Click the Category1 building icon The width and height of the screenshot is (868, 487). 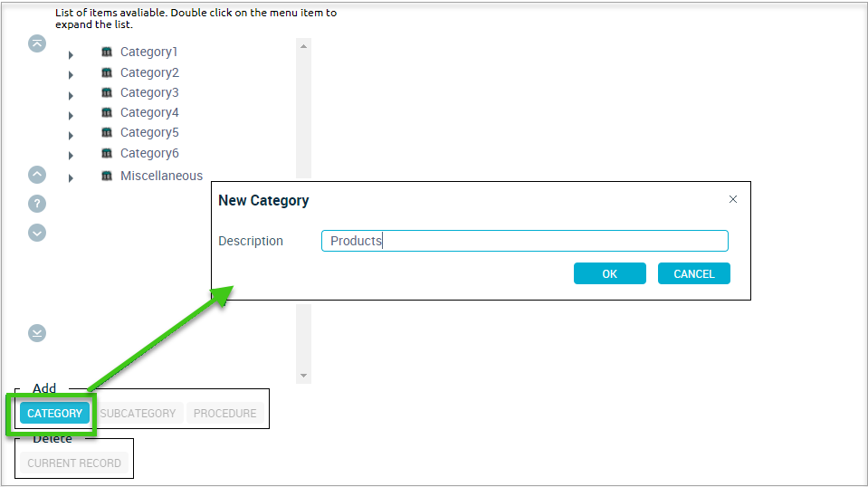coord(107,52)
